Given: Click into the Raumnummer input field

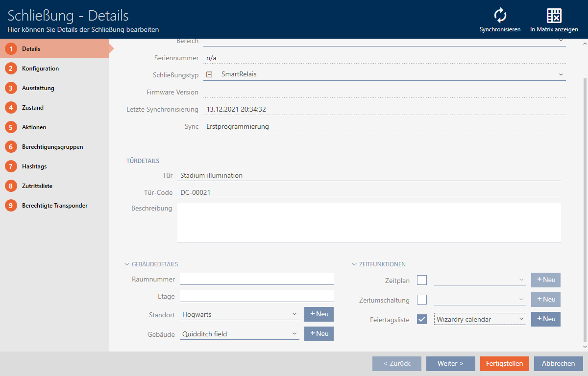Looking at the screenshot, I should point(256,279).
